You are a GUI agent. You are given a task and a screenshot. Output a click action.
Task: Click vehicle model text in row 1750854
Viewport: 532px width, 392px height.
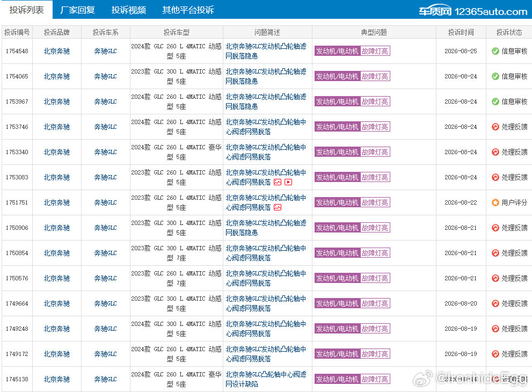177,253
